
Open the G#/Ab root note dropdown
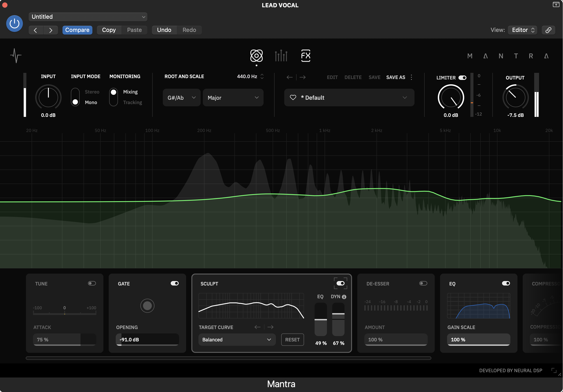click(x=182, y=98)
